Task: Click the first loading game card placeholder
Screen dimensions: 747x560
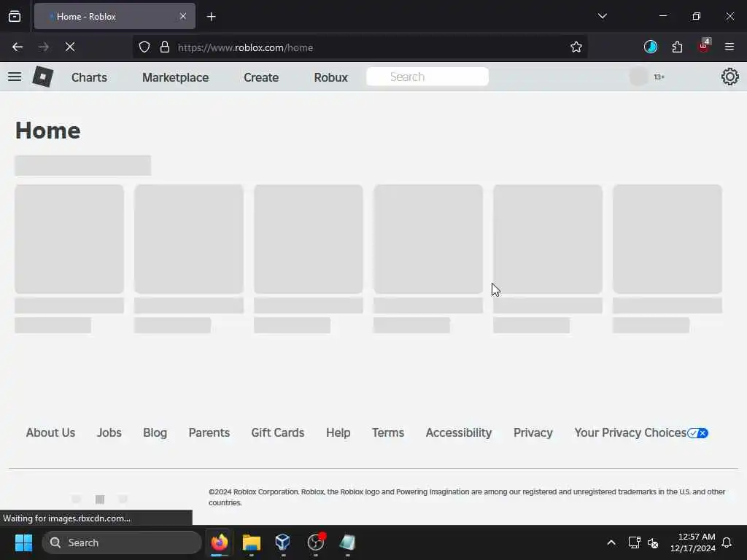Action: click(69, 239)
